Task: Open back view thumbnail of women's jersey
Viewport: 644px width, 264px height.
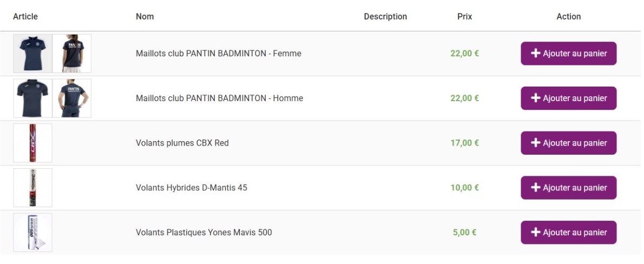Action: click(x=72, y=54)
